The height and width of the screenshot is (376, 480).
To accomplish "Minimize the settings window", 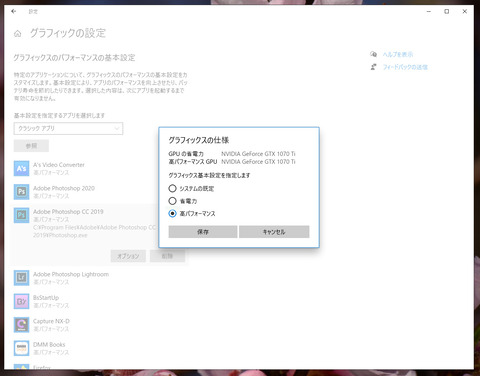I will pos(429,11).
